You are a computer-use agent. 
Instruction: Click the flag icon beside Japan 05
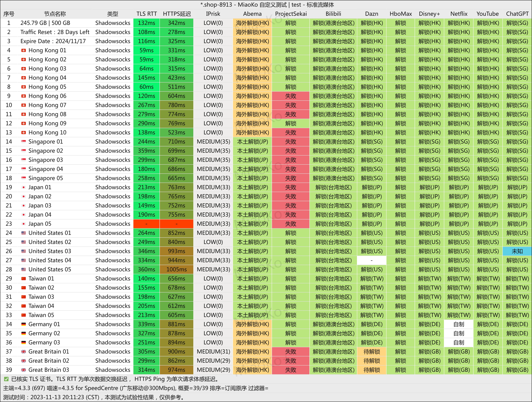24,224
